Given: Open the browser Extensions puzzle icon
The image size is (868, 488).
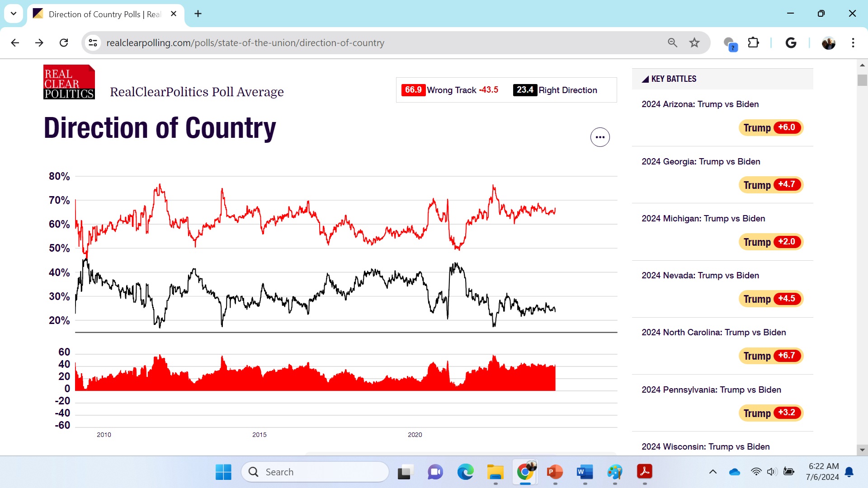Looking at the screenshot, I should click(753, 43).
